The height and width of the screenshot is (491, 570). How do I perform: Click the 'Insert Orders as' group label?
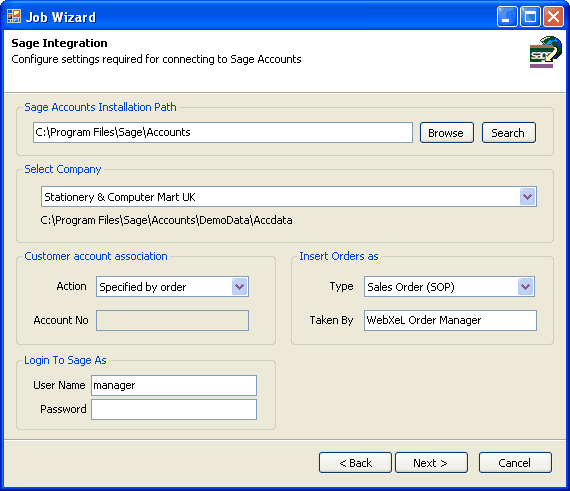pos(339,256)
